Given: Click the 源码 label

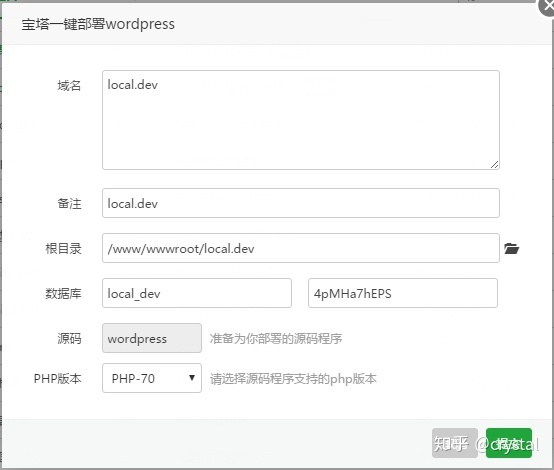Looking at the screenshot, I should pos(69,339).
